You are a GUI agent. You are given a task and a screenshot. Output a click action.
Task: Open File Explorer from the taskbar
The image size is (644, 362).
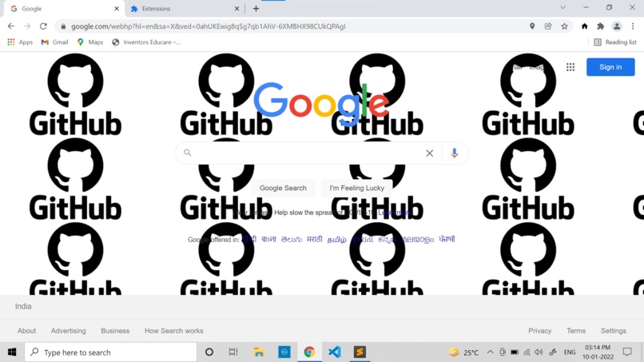click(x=259, y=352)
